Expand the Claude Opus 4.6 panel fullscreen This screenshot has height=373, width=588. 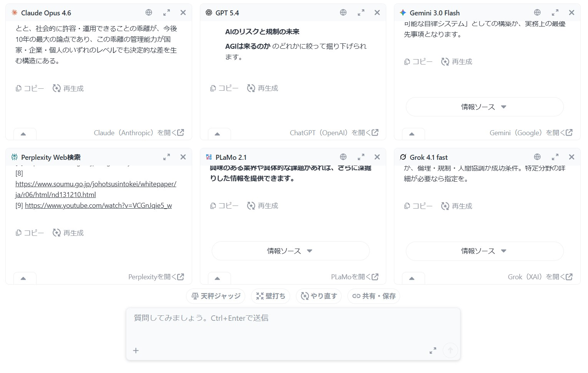pyautogui.click(x=166, y=13)
